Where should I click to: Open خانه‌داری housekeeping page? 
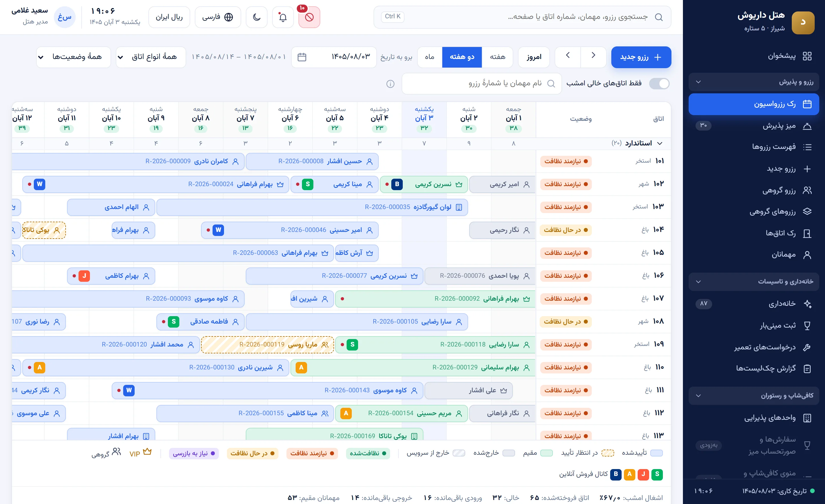(x=754, y=304)
